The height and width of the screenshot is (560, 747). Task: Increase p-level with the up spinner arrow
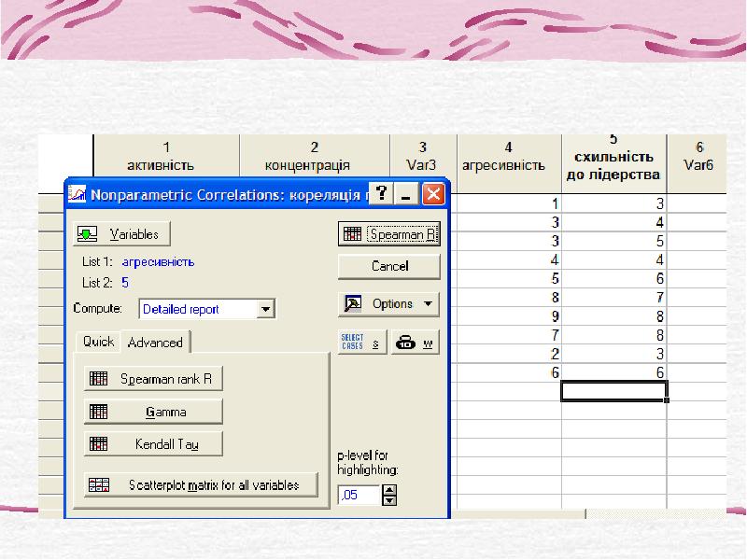tap(390, 491)
